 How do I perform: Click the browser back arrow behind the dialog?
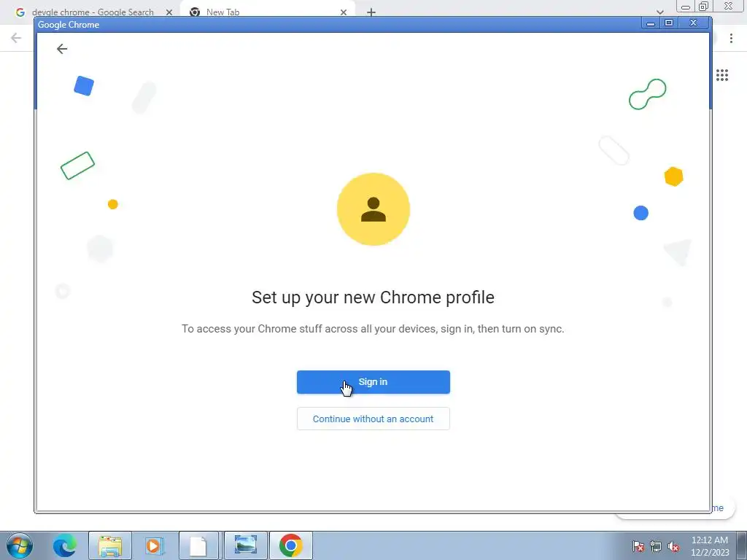[x=16, y=38]
